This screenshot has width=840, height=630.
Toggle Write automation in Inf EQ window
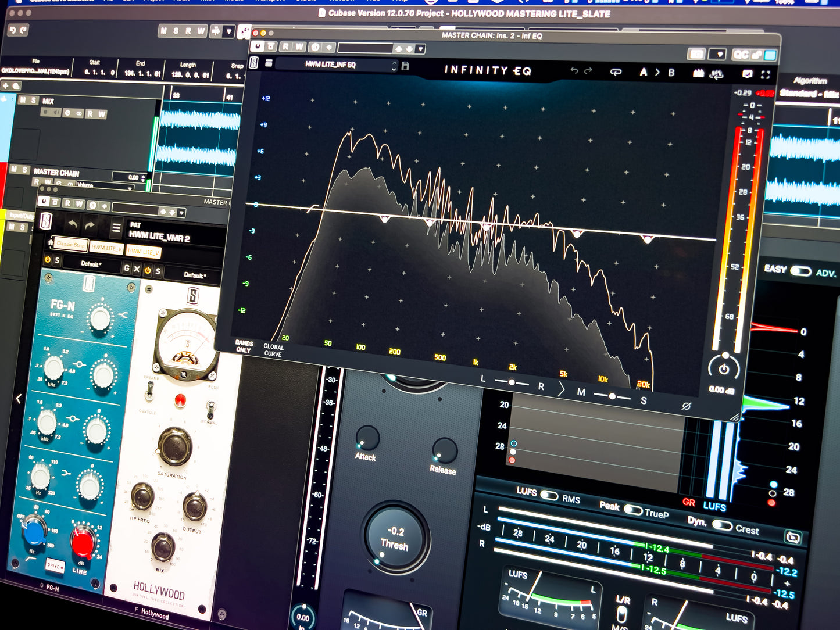pos(299,47)
